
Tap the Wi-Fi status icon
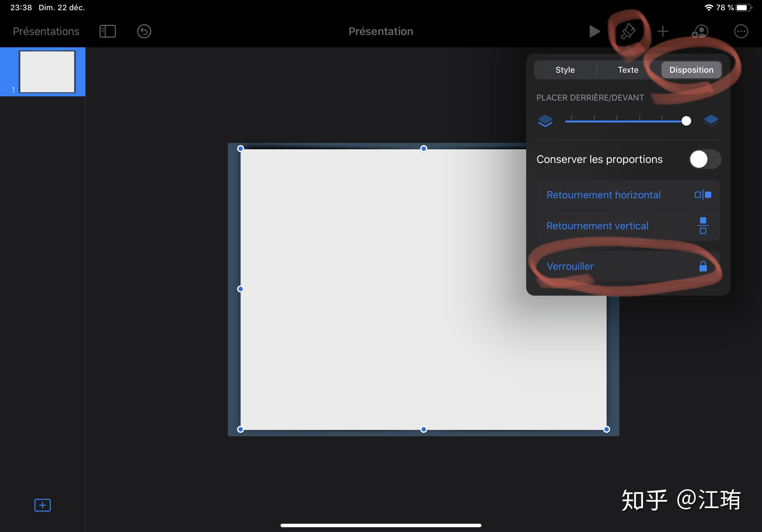point(709,7)
